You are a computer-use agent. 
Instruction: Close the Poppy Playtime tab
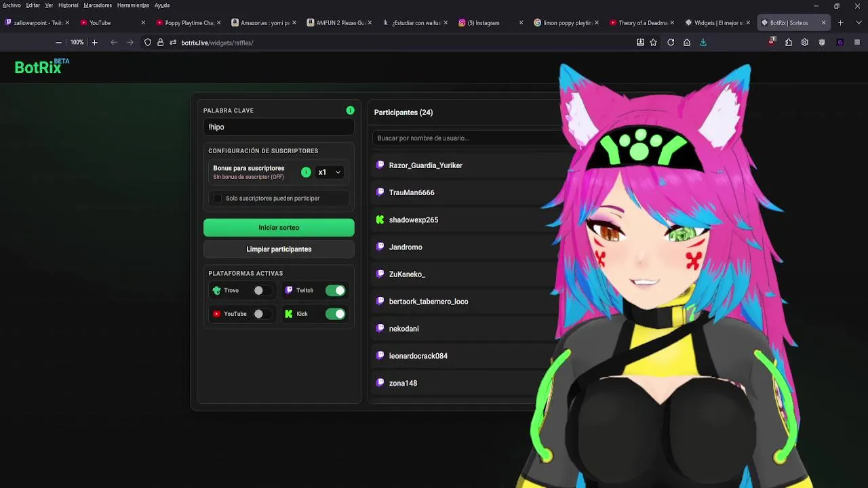coord(218,22)
